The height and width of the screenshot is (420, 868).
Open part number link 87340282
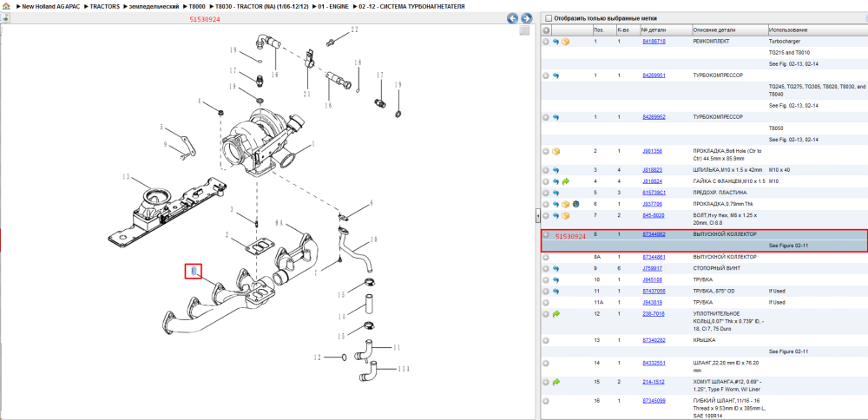tap(654, 340)
